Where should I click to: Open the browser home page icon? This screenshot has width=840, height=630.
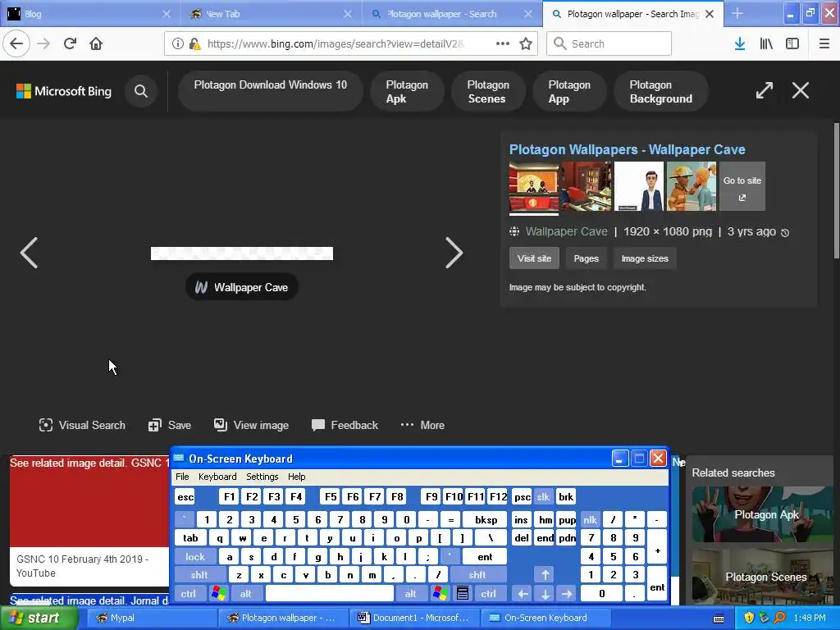(x=96, y=43)
